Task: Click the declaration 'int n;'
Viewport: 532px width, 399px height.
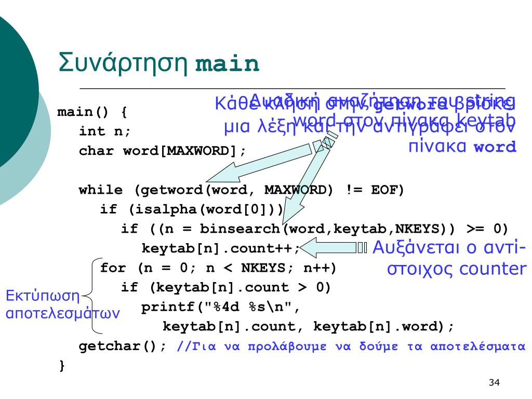Action: 104,131
